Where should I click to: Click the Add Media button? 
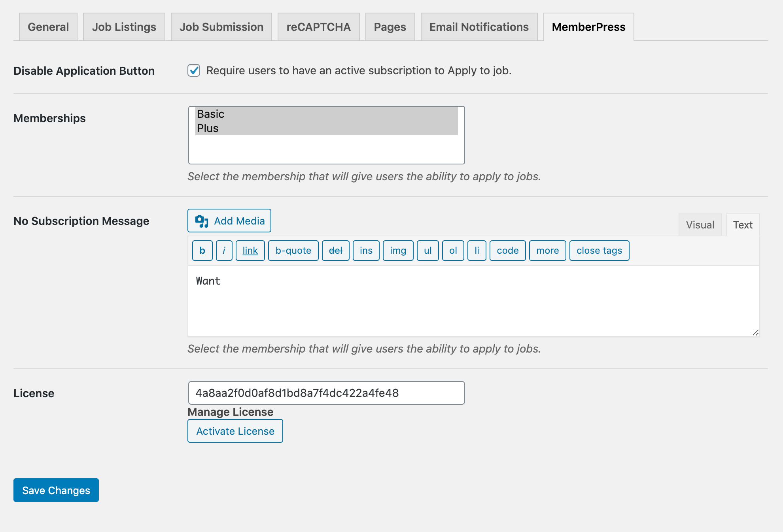(229, 221)
